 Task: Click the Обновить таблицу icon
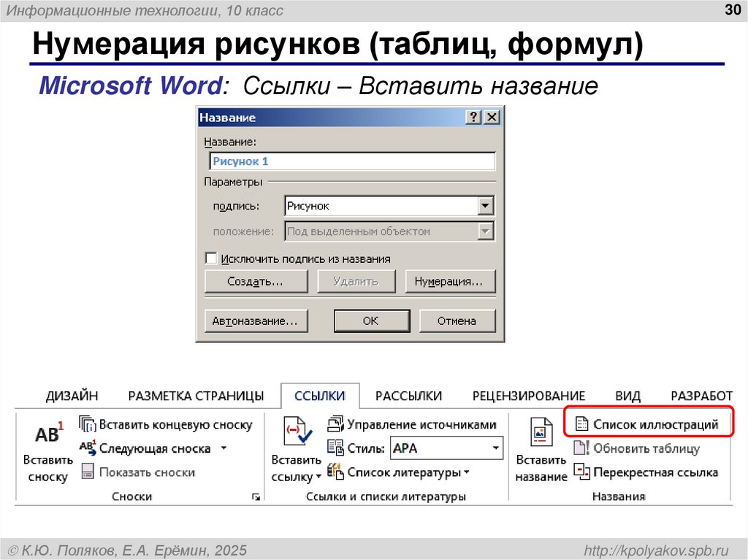(x=581, y=448)
